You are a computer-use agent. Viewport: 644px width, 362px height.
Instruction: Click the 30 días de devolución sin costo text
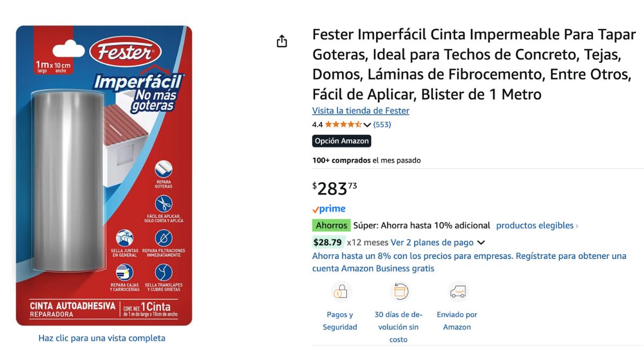399,327
